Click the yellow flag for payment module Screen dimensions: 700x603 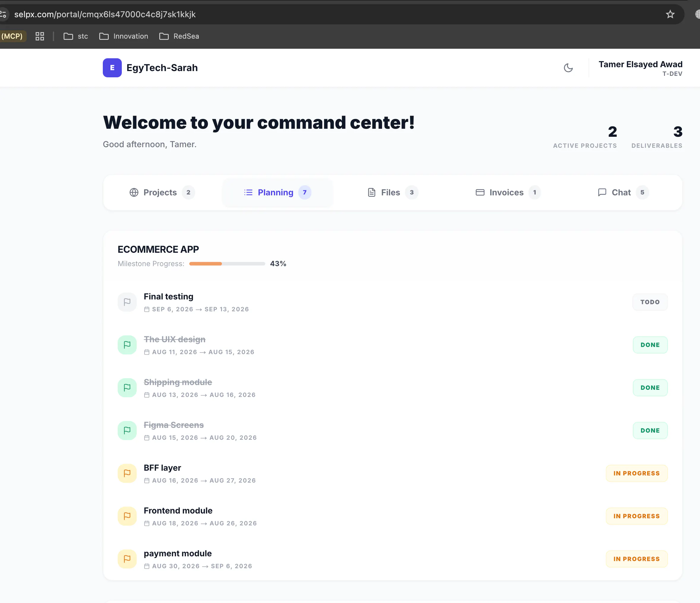tap(127, 559)
